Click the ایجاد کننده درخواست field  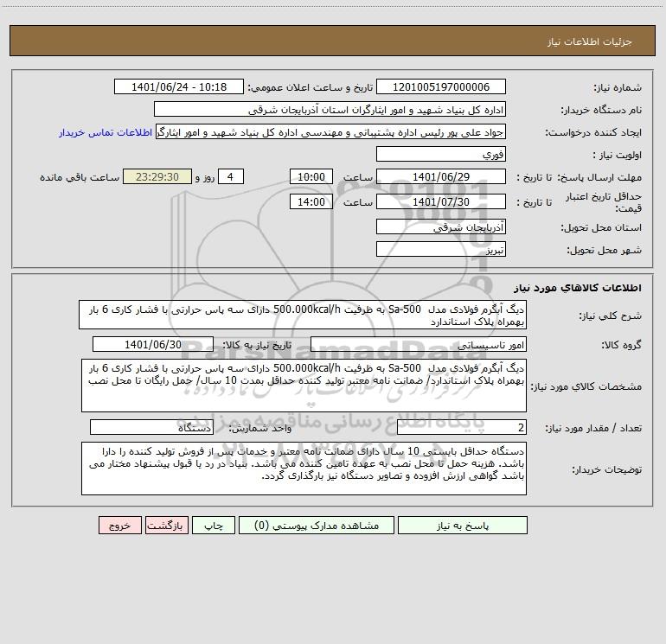point(330,131)
